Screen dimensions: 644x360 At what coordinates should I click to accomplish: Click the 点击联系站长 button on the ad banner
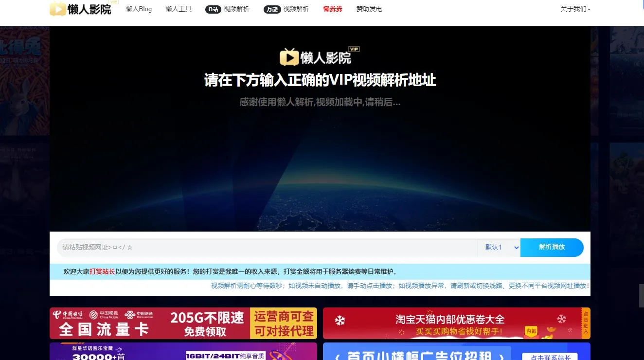point(550,357)
